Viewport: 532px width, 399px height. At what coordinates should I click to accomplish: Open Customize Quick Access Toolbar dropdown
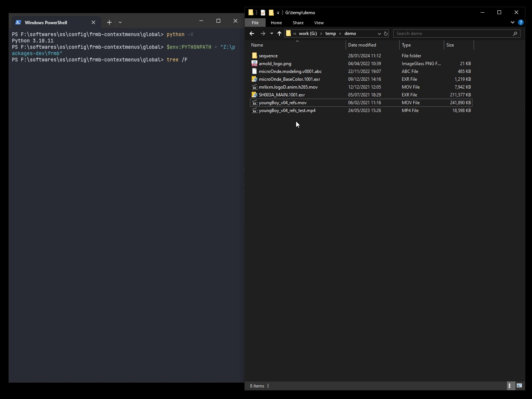[x=278, y=13]
